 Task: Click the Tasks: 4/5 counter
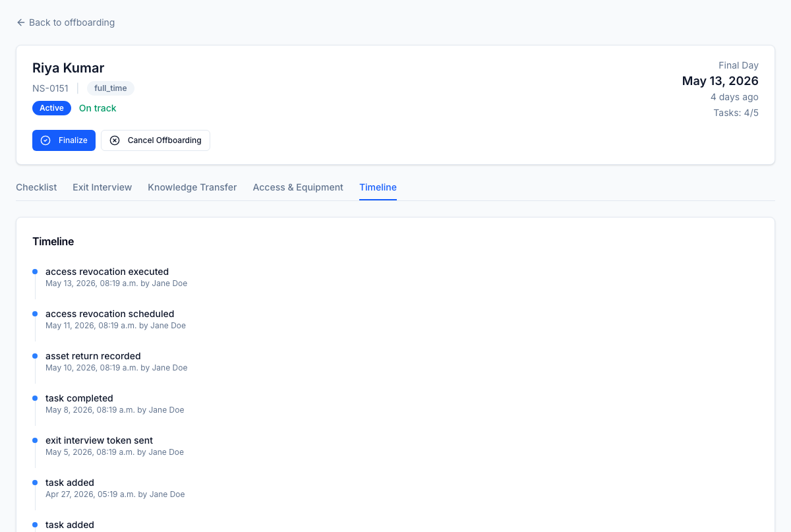coord(736,113)
